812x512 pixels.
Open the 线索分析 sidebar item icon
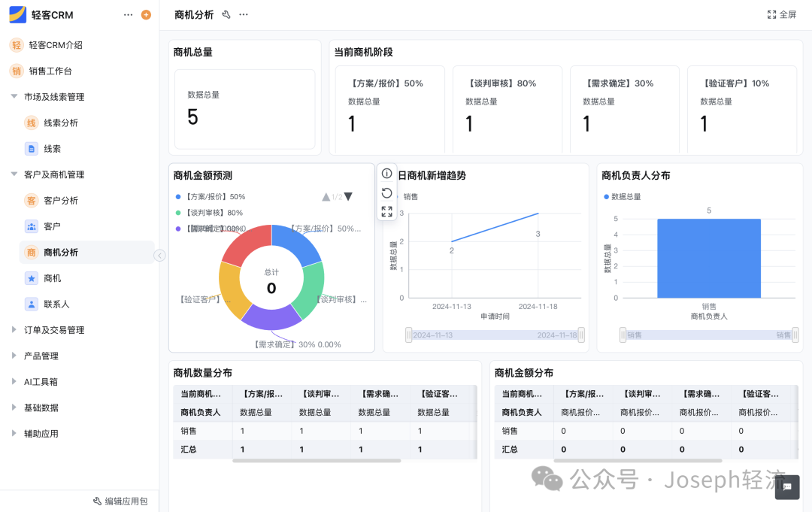point(30,123)
